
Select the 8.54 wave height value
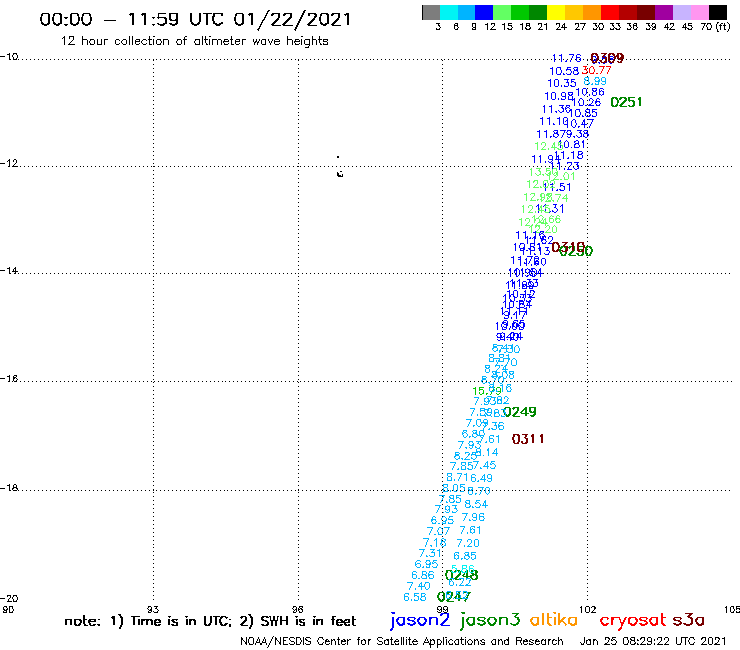point(476,504)
